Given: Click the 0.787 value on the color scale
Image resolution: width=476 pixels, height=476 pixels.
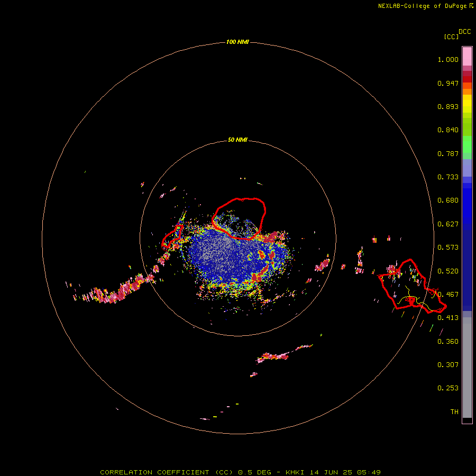Looking at the screenshot, I should [x=448, y=153].
